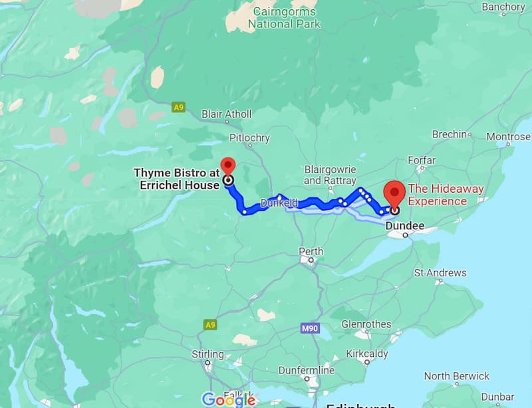Select the Forfar town label
Screen dimensions: 532x408
click(x=422, y=160)
